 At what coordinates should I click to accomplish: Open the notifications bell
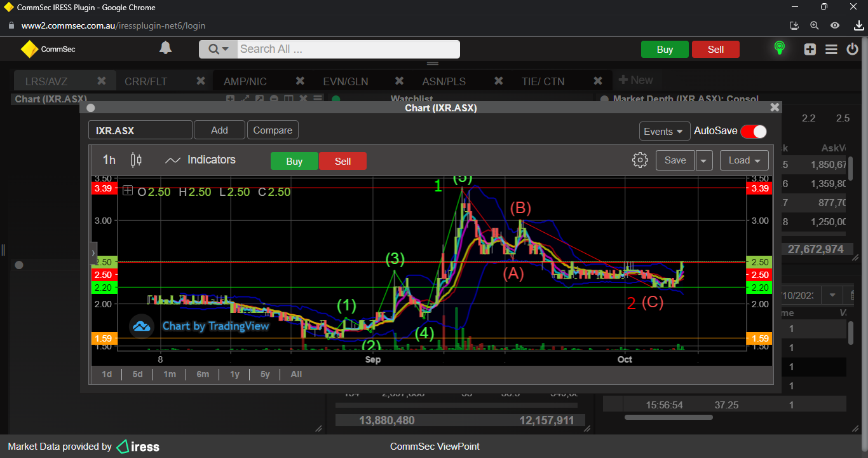click(165, 48)
